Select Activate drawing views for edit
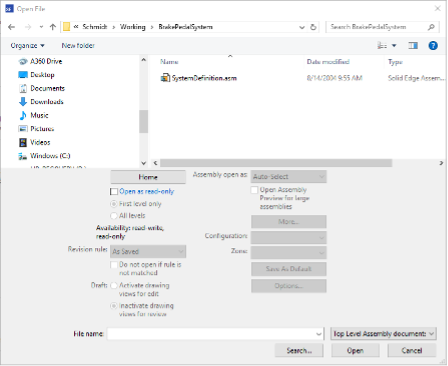Viewport: 448px width, 366px height. [114, 285]
